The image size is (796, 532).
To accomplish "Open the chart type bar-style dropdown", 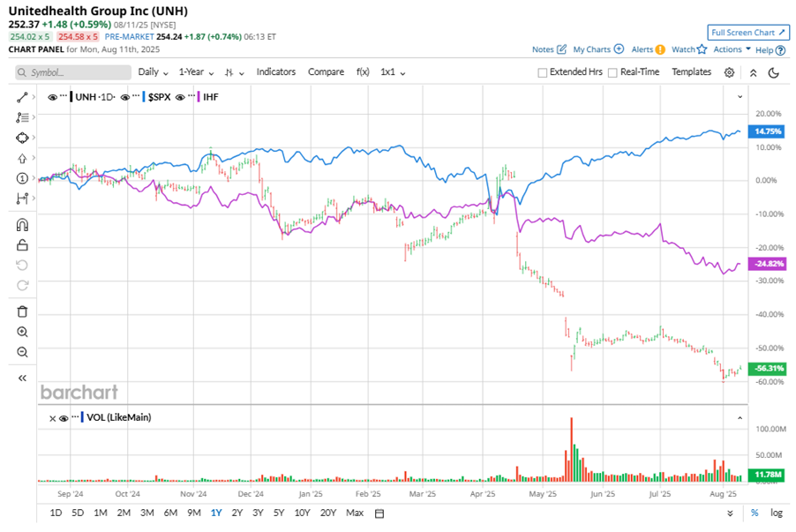I will point(235,72).
